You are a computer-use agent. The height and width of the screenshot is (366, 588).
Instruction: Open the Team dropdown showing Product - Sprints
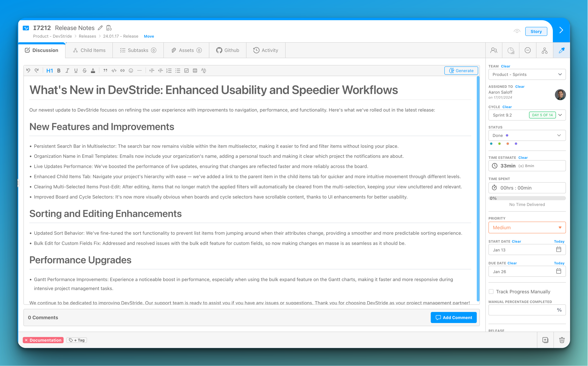pos(527,74)
